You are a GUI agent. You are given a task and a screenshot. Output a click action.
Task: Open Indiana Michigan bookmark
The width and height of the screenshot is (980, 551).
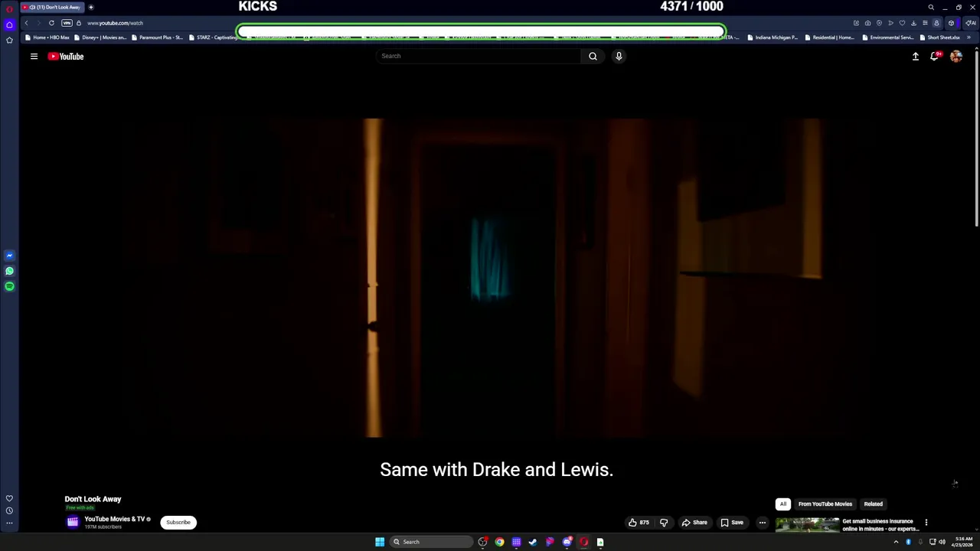tap(773, 37)
